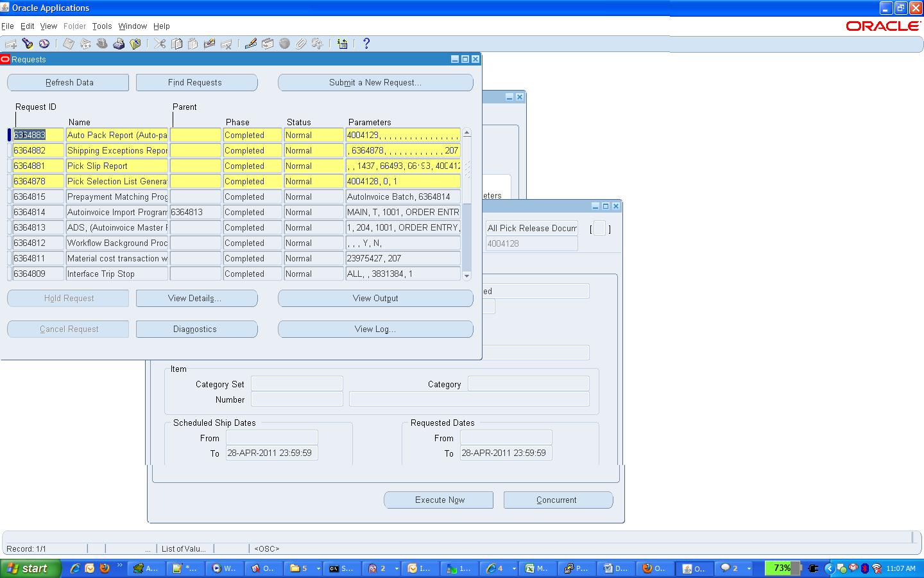
Task: Click parameters cell '23975427, 207'
Action: [x=403, y=258]
